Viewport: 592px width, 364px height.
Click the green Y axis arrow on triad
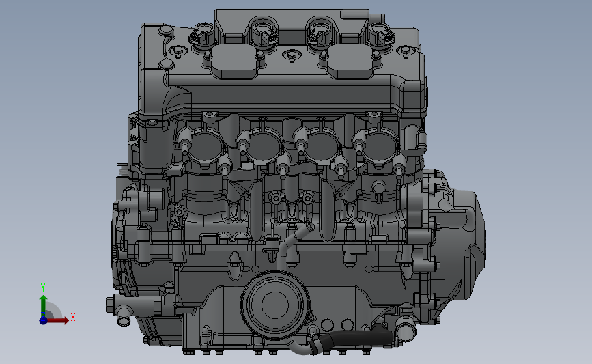(x=43, y=305)
